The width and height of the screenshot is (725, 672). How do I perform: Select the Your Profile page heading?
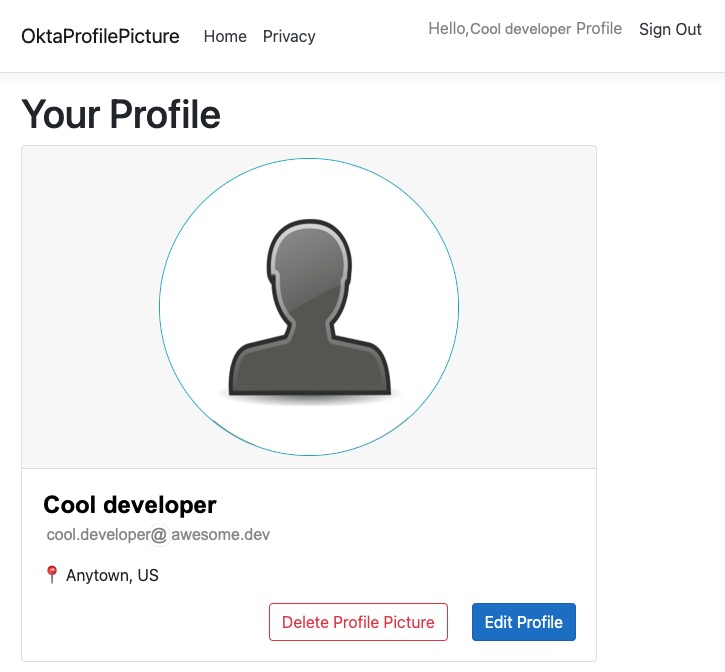tap(121, 114)
